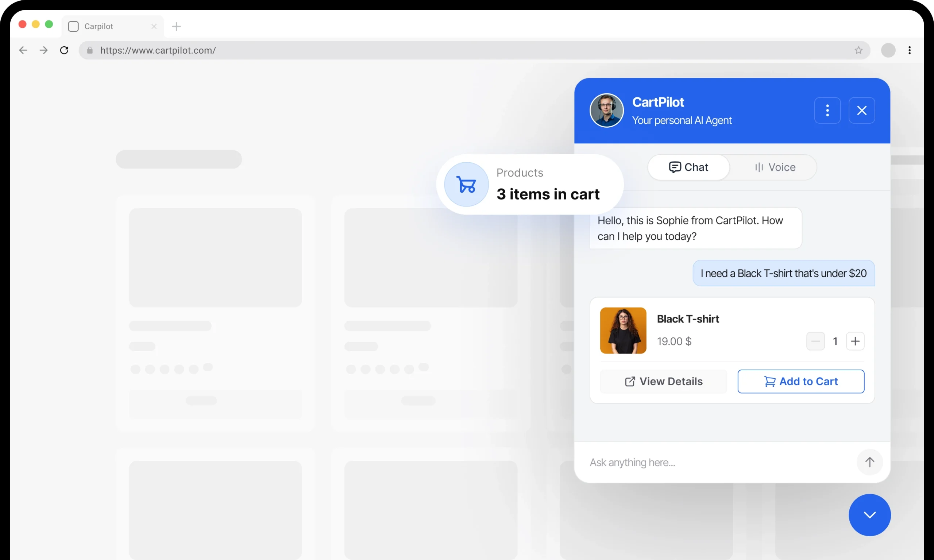Screen dimensions: 934x560
Task: Collapse chat with blue chevron button
Action: pos(869,515)
